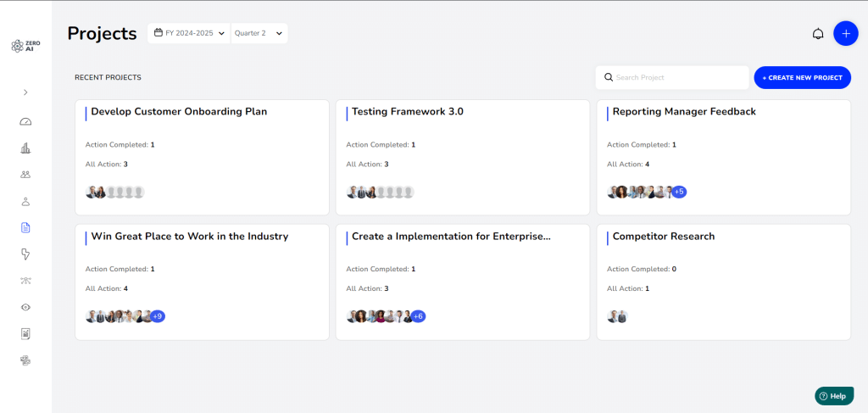
Task: Click the +5 members badge on Reporting Manager Feedback
Action: pyautogui.click(x=679, y=193)
